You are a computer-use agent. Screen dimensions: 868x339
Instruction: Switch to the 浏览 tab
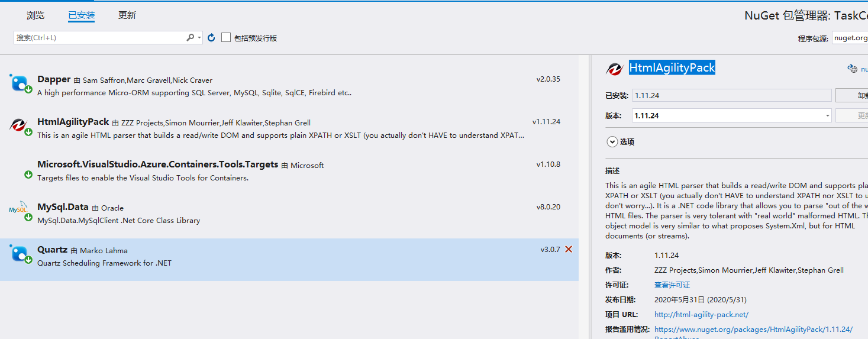[36, 15]
